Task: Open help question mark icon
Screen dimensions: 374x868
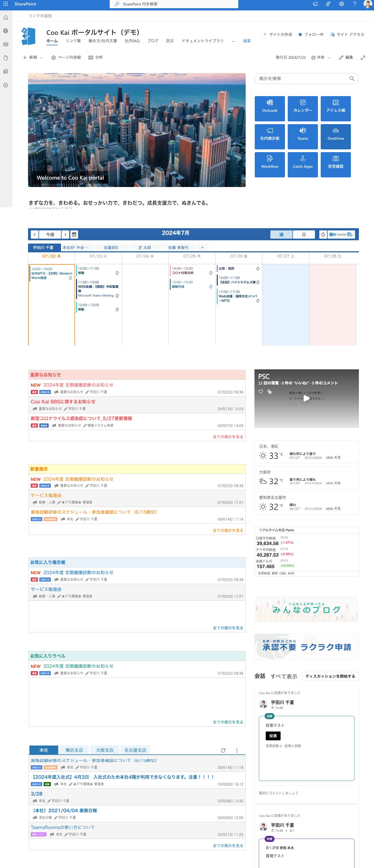Action: point(354,4)
